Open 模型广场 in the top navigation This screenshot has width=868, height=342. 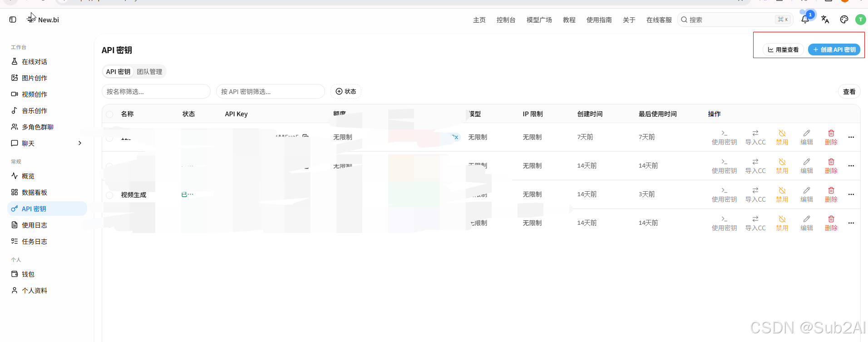pos(539,20)
